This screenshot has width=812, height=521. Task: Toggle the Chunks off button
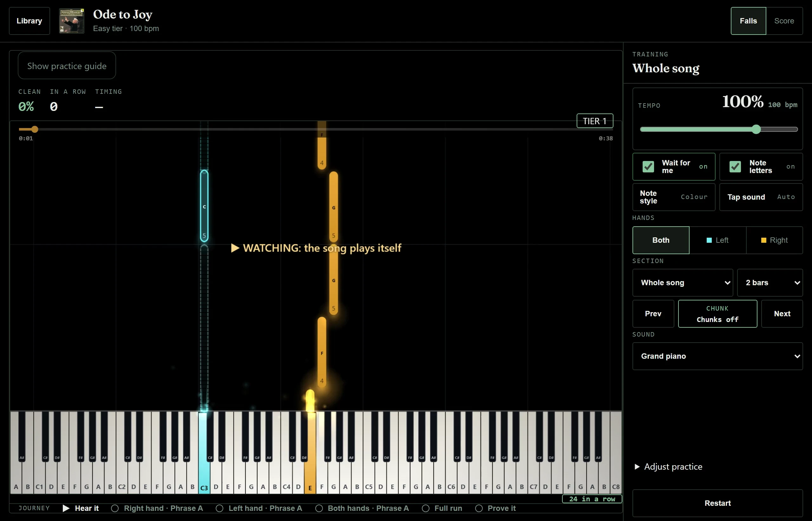[x=717, y=314]
